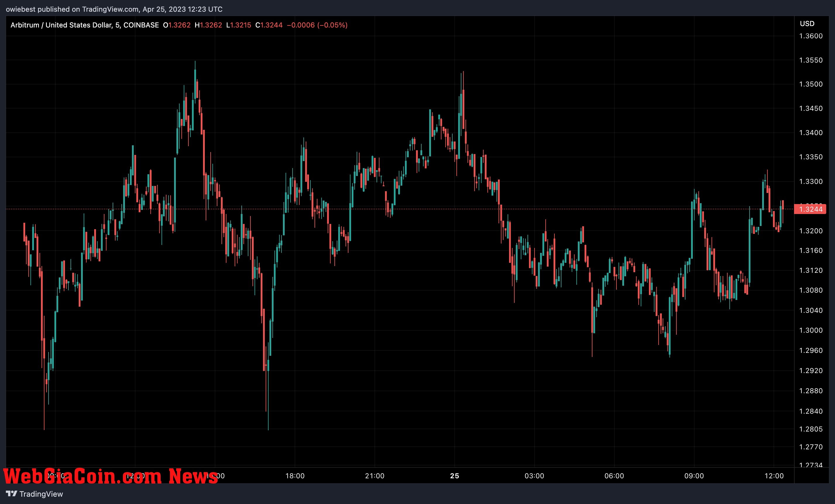Screen dimensions: 835x504
Task: Click the 1.3450 price axis label
Action: tap(811, 108)
